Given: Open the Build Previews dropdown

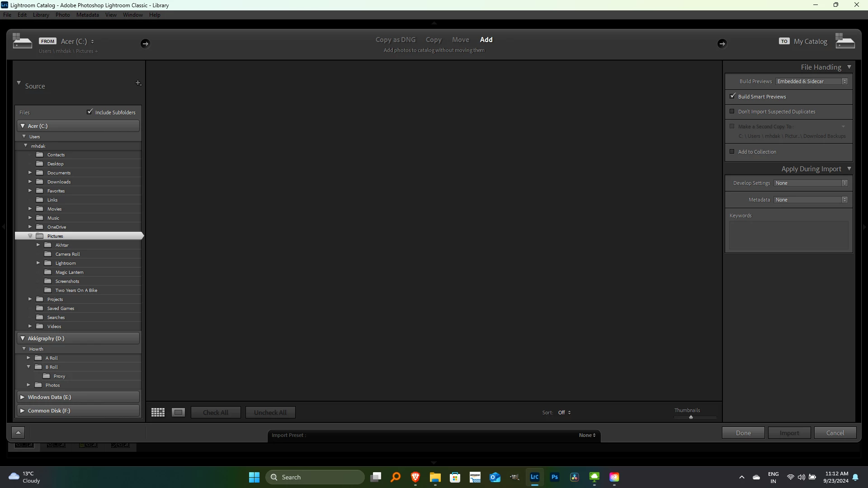Looking at the screenshot, I should tap(812, 81).
